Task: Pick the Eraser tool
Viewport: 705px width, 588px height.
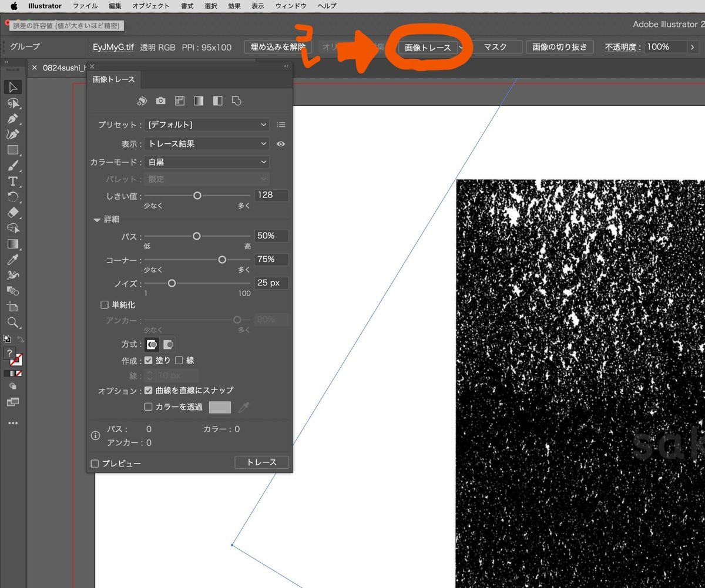Action: click(x=13, y=212)
